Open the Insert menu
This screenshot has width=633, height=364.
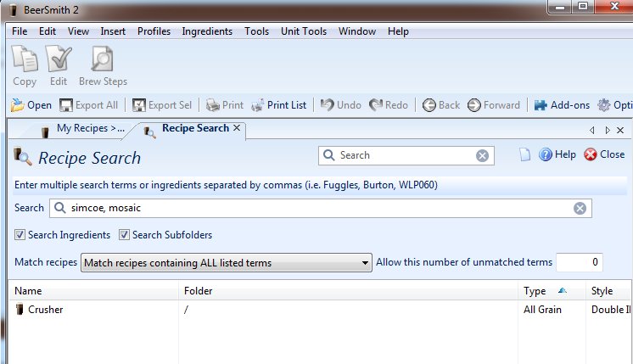click(x=113, y=31)
